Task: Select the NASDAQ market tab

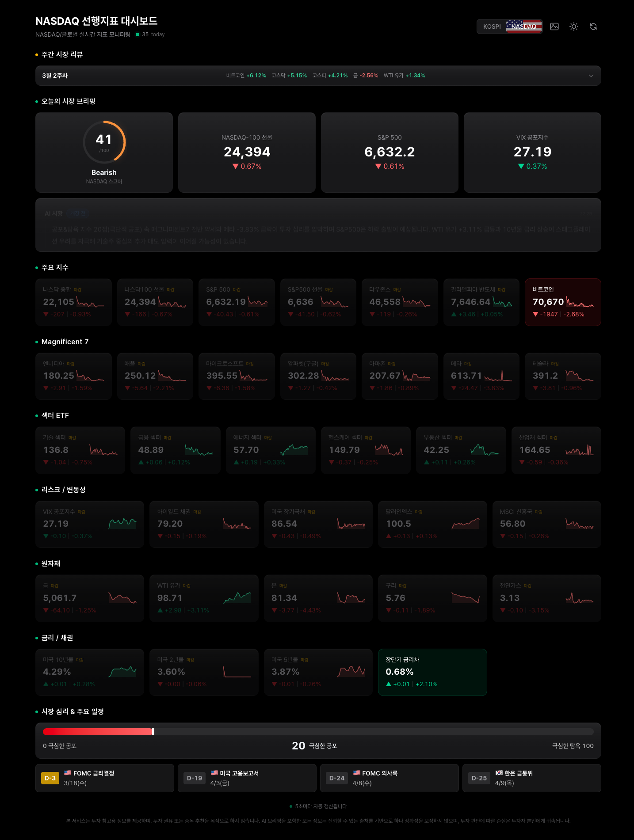Action: [524, 27]
